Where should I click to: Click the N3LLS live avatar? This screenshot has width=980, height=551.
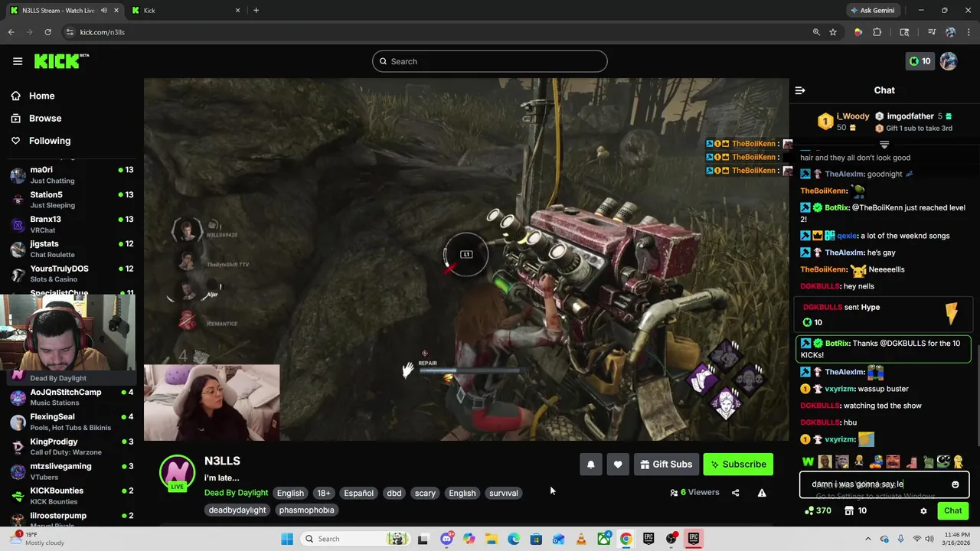177,472
